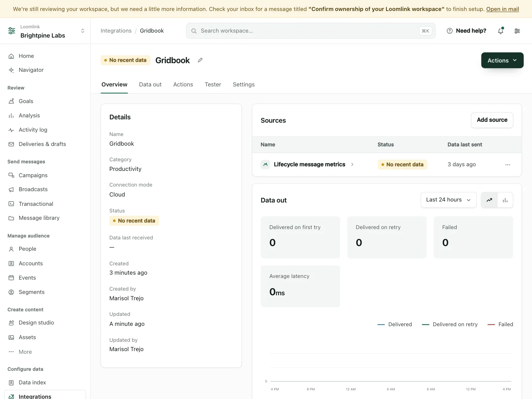
Task: Open Message library folder icon
Action: click(11, 218)
